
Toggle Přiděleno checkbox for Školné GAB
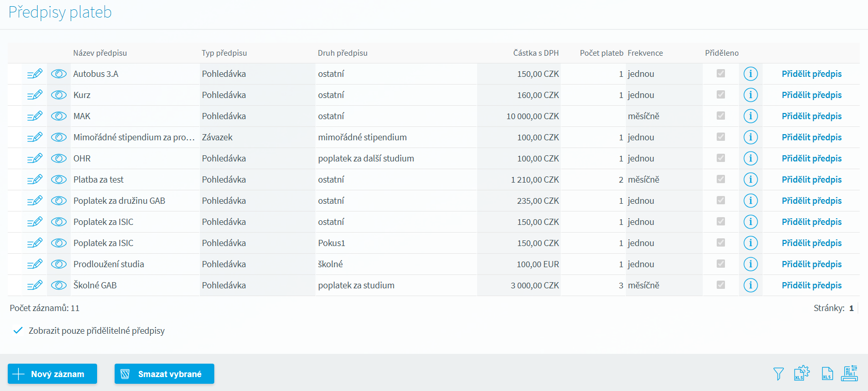[x=721, y=285]
